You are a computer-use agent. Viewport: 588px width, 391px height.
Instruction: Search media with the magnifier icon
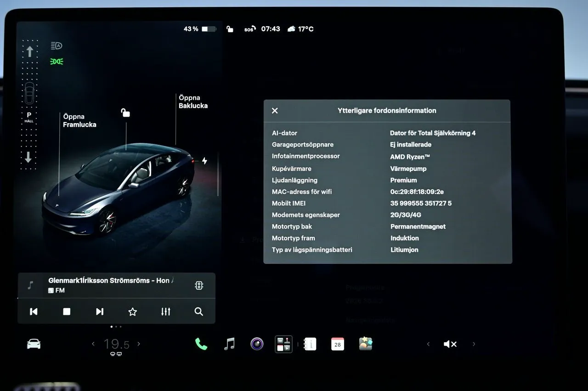[199, 312]
